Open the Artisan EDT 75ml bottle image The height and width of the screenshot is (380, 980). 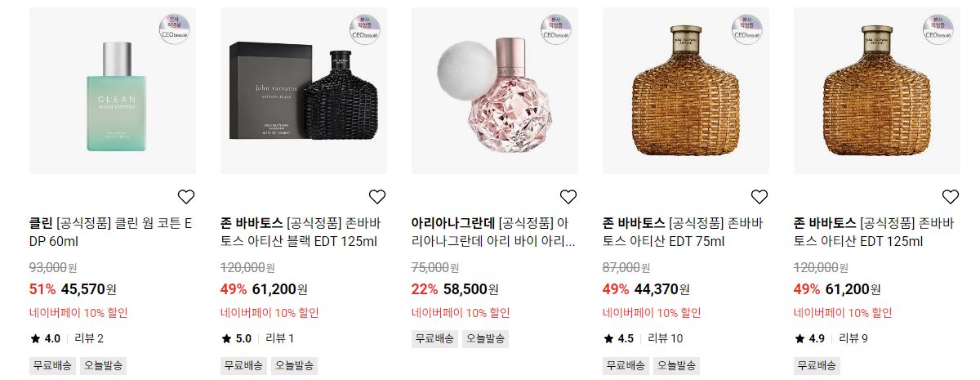point(686,91)
